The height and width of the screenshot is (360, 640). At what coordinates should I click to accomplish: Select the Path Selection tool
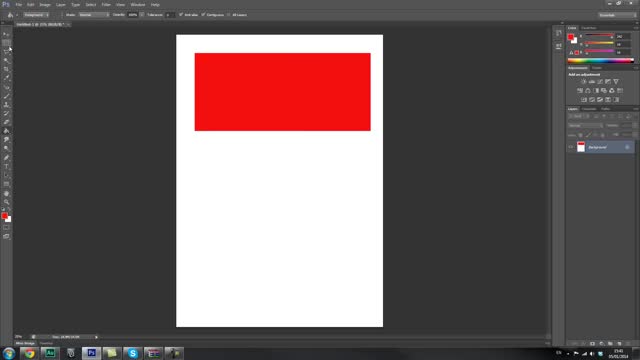[6, 175]
